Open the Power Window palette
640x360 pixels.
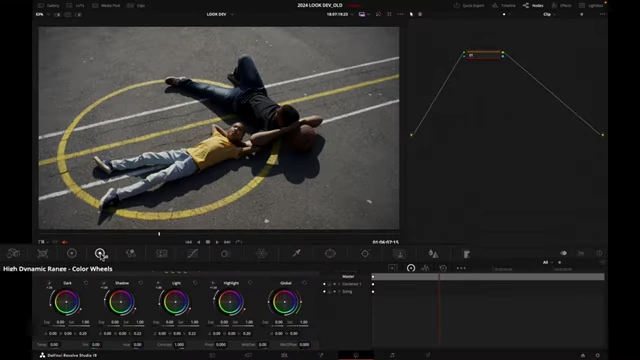click(330, 253)
